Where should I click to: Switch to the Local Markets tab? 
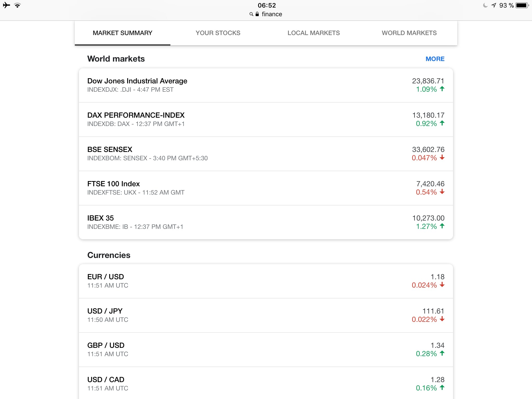(x=314, y=33)
